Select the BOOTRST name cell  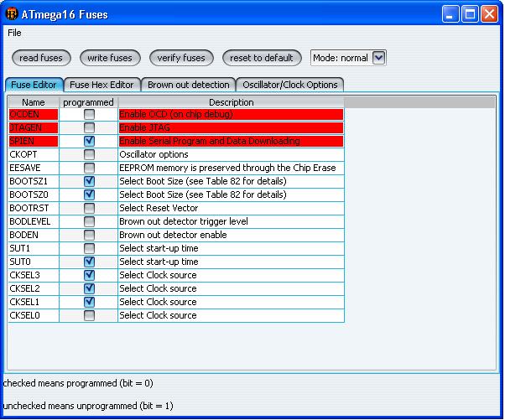tap(34, 208)
